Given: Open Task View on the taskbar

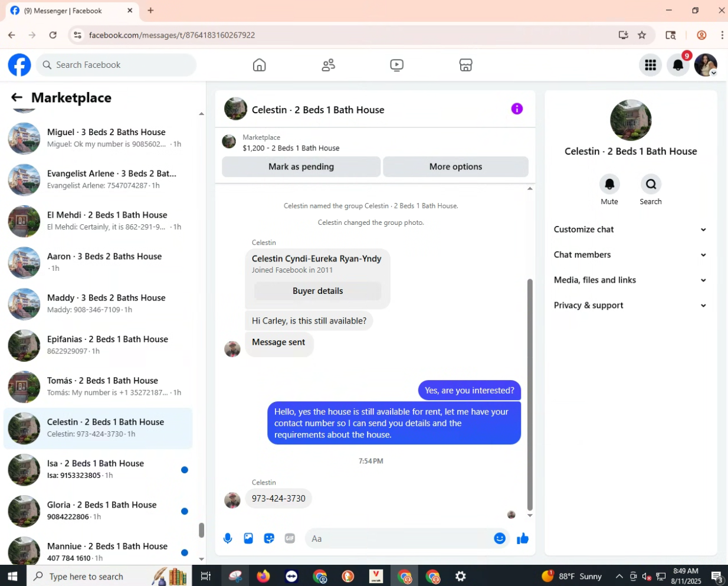Looking at the screenshot, I should 205,576.
